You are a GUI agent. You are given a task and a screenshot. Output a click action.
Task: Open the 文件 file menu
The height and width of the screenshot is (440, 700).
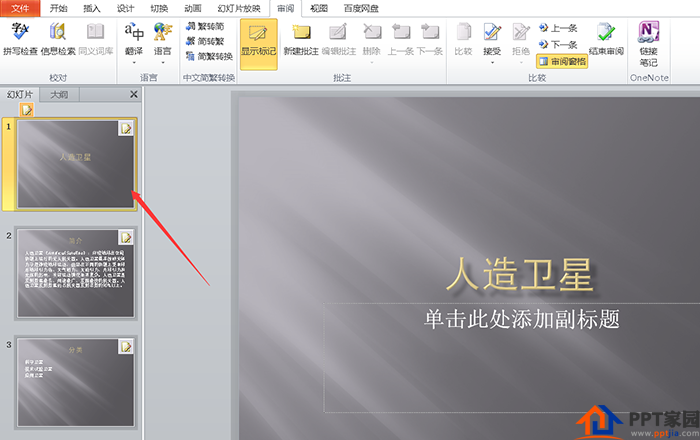coord(20,8)
